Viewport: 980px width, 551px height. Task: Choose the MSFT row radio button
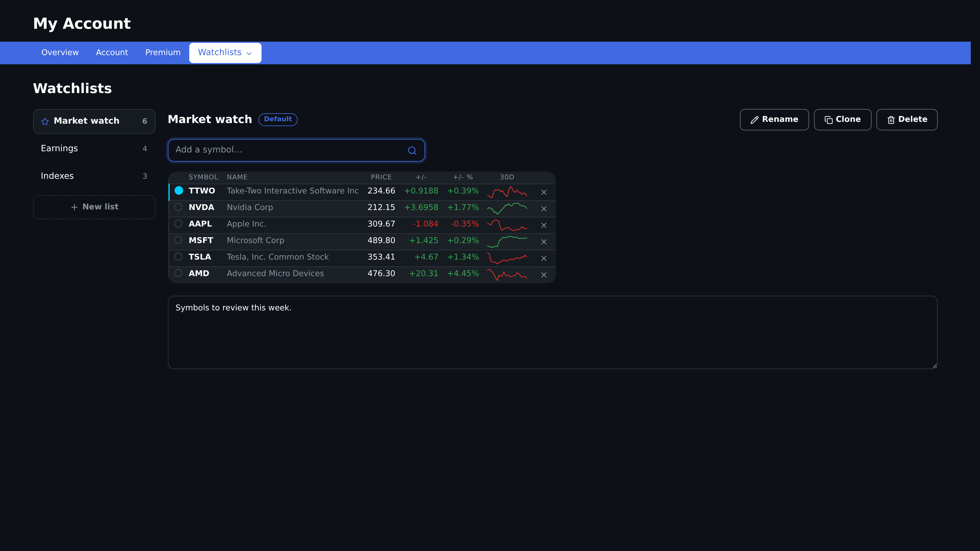click(178, 240)
